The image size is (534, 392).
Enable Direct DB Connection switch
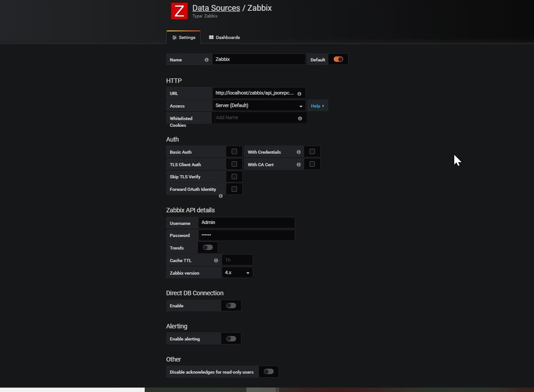pyautogui.click(x=231, y=306)
